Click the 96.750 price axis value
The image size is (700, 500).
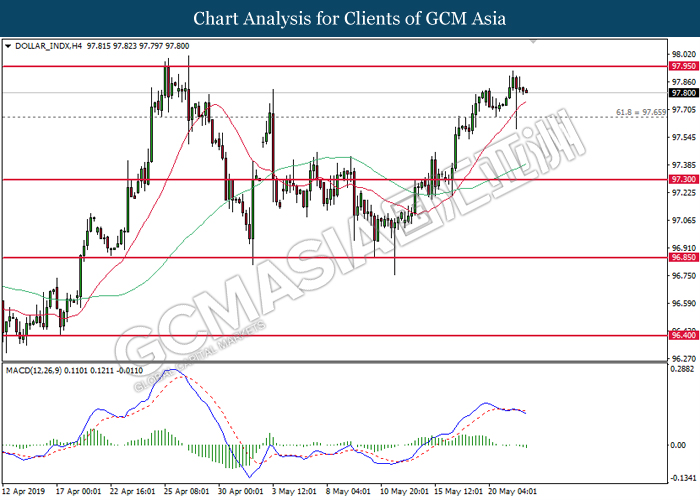[x=684, y=276]
